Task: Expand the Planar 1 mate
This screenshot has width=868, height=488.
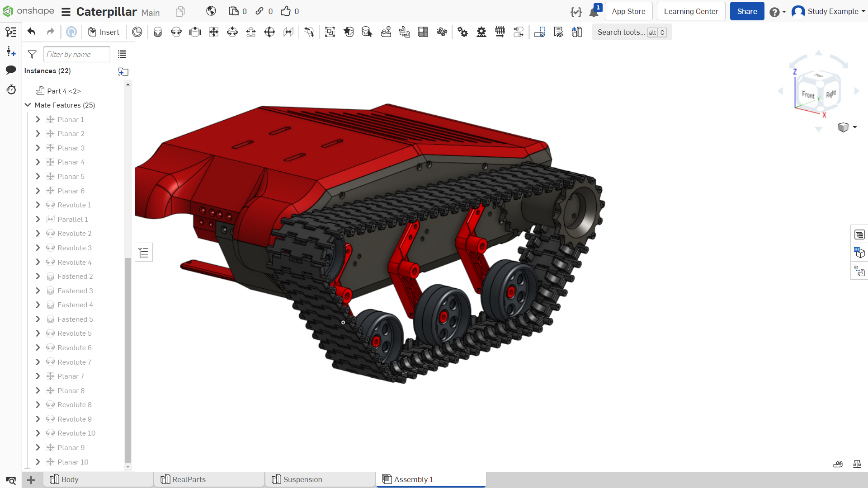Action: click(38, 119)
